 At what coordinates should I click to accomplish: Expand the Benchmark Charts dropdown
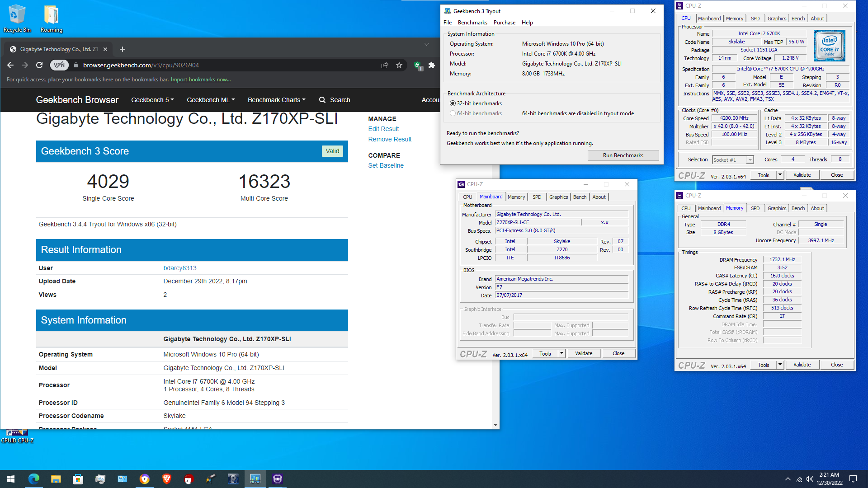(x=276, y=100)
